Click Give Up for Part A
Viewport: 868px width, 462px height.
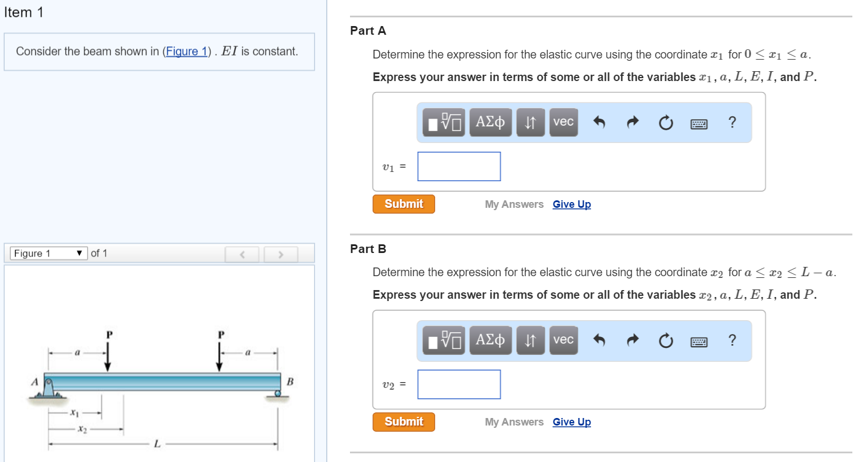tap(571, 204)
